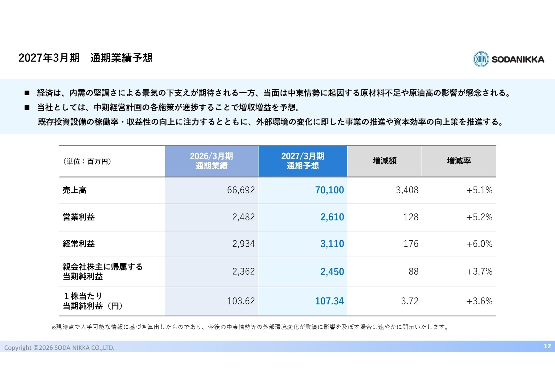Screen dimensions: 555x392
Task: Click the 128 change amount
Action: pyautogui.click(x=411, y=217)
